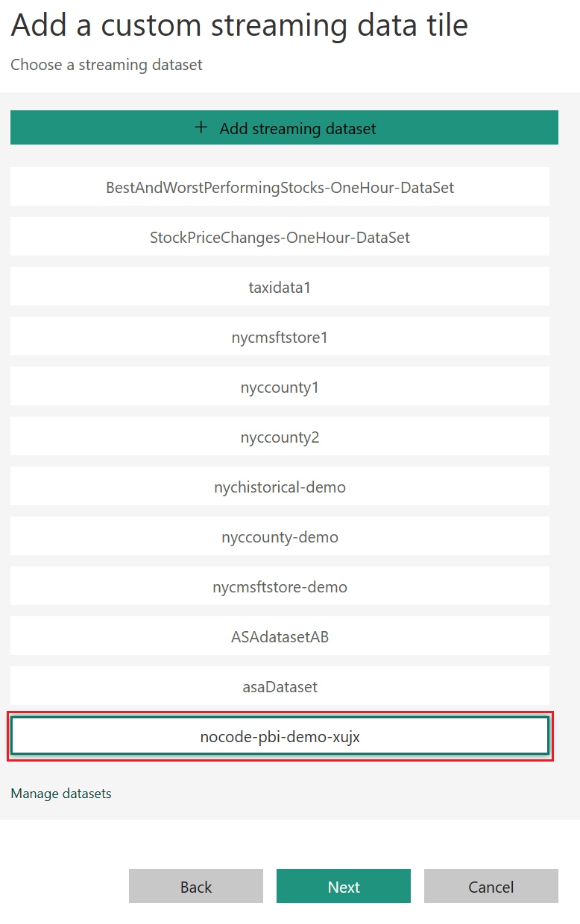The height and width of the screenshot is (924, 580).
Task: Select the taxidata1 dataset
Action: [280, 286]
